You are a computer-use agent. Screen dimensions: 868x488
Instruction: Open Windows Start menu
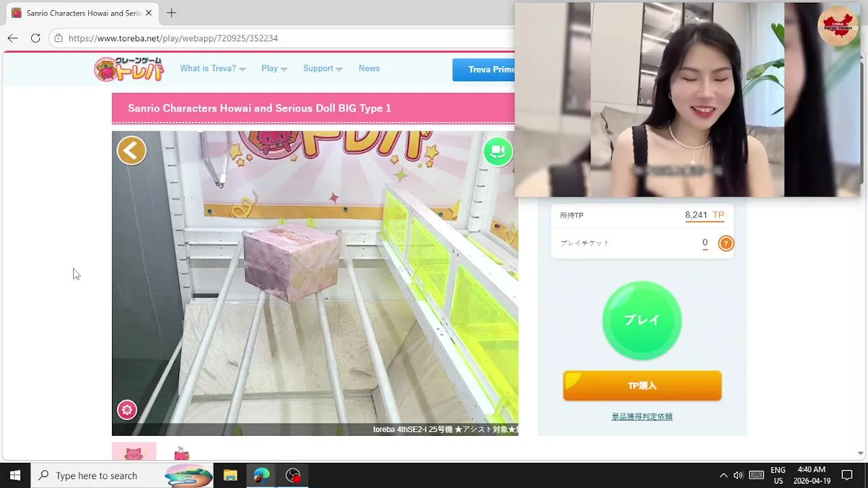click(15, 475)
